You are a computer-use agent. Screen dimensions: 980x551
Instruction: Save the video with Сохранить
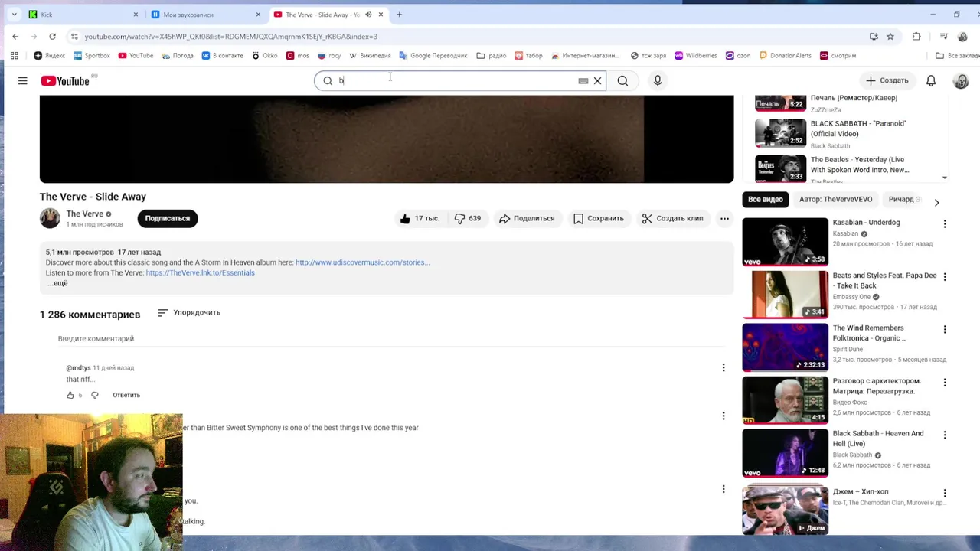coord(599,218)
